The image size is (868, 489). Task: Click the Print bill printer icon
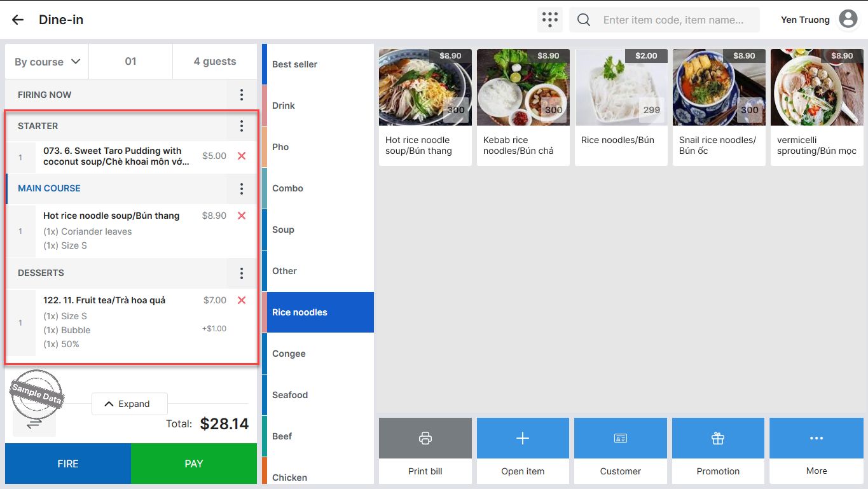point(425,438)
